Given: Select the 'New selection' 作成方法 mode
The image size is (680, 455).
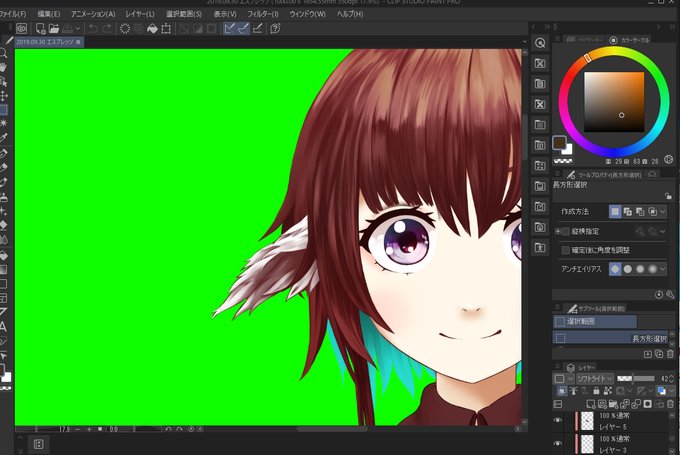Looking at the screenshot, I should pos(615,211).
